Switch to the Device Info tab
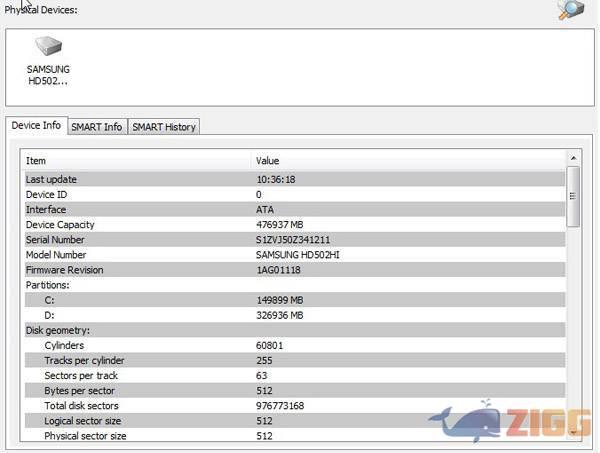 tap(36, 125)
